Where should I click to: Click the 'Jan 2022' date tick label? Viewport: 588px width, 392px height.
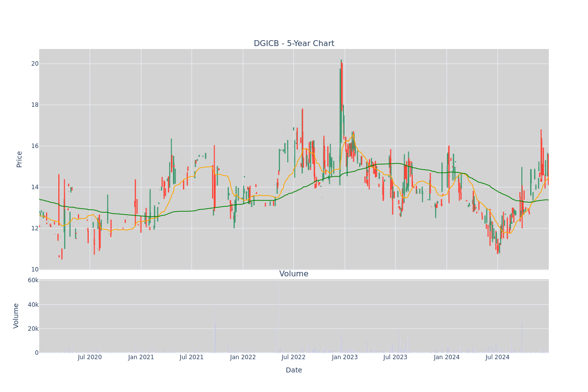click(x=243, y=357)
